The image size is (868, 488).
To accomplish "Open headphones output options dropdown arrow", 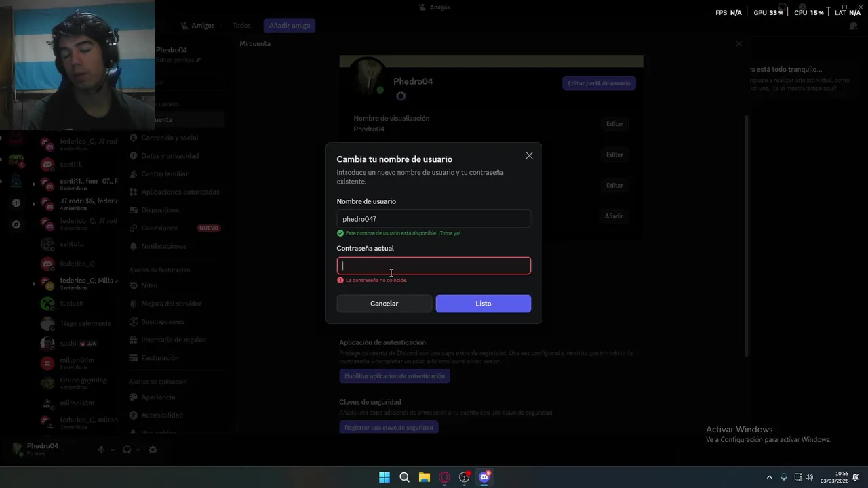I will click(x=138, y=450).
